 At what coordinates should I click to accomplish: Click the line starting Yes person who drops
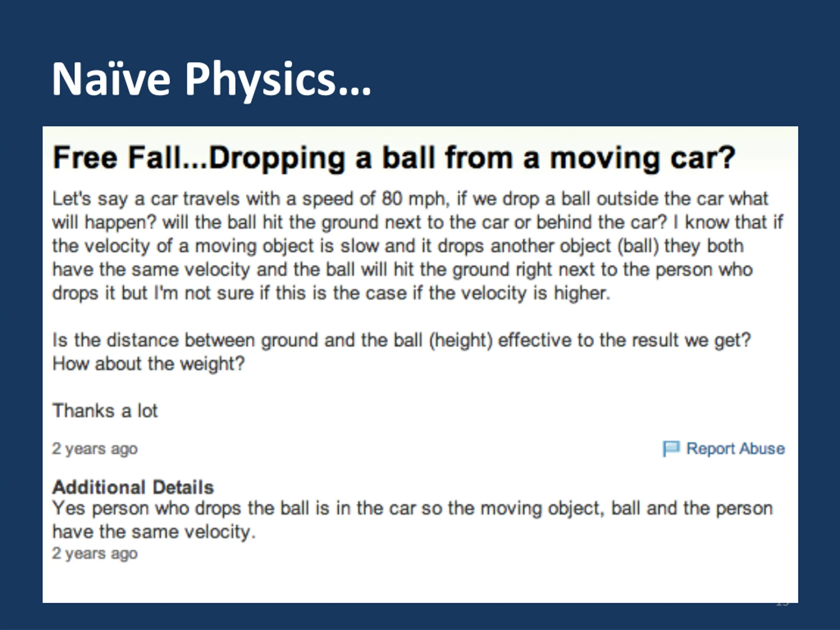click(412, 508)
